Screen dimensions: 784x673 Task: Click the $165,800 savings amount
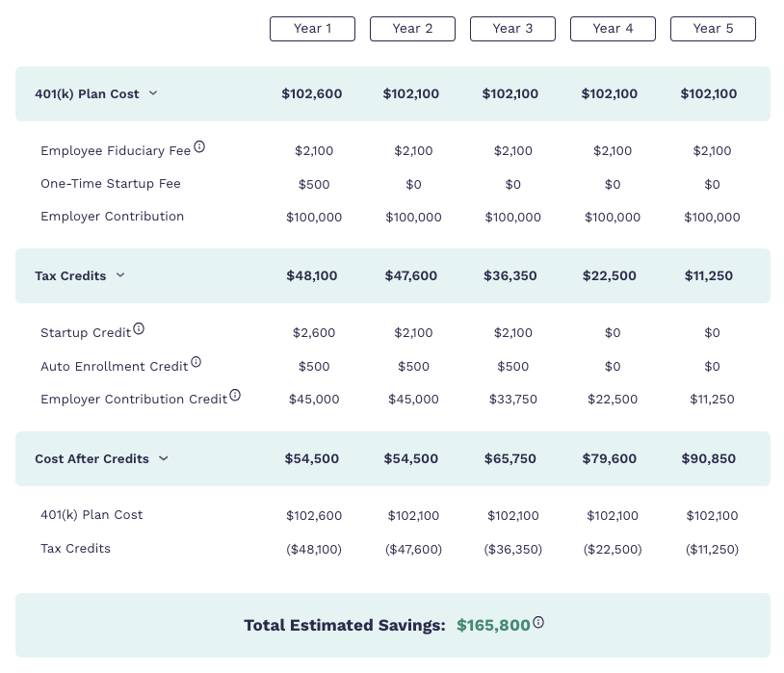point(493,625)
